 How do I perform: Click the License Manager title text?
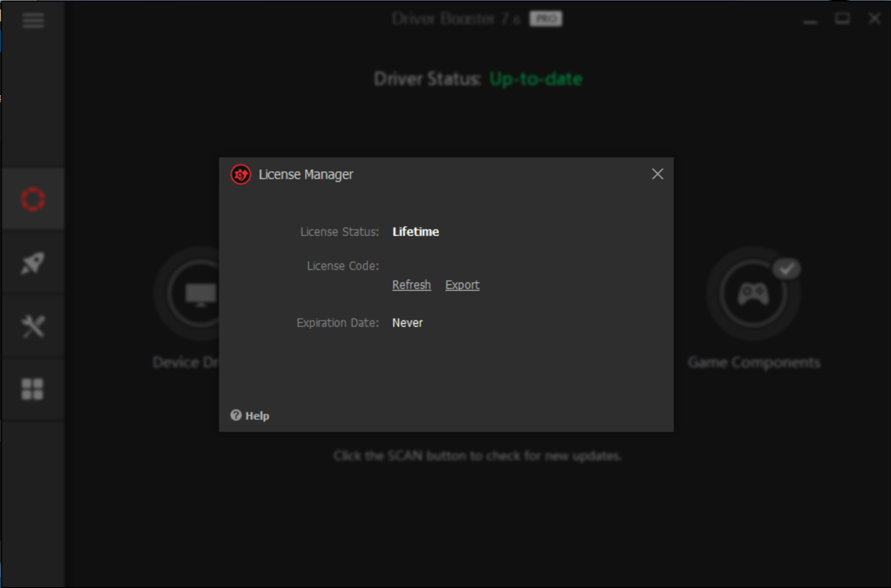point(306,174)
